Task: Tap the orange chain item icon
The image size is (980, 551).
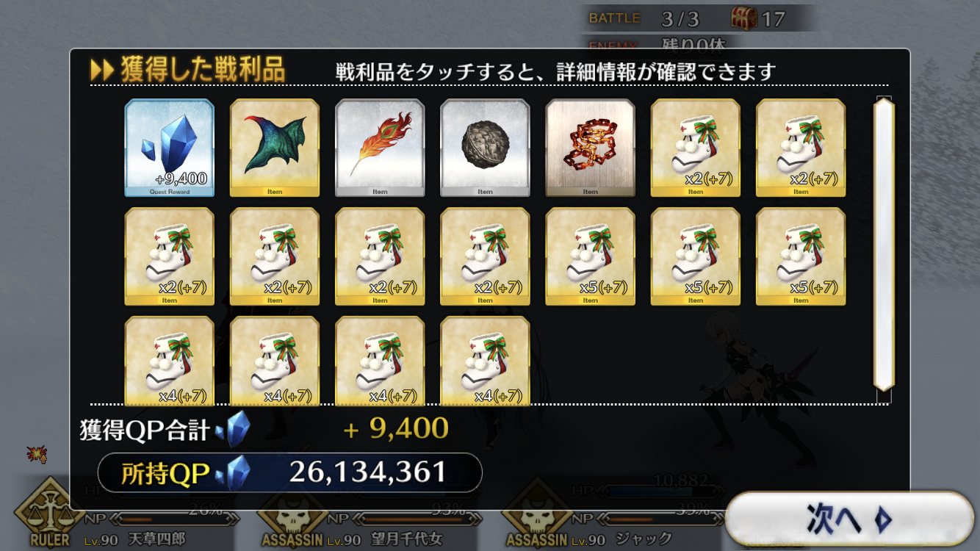Action: [590, 148]
